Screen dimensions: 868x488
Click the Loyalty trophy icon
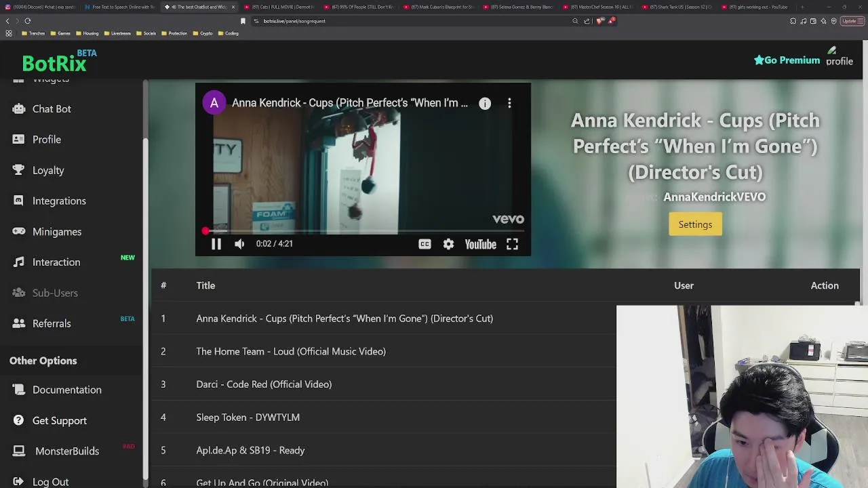(19, 169)
